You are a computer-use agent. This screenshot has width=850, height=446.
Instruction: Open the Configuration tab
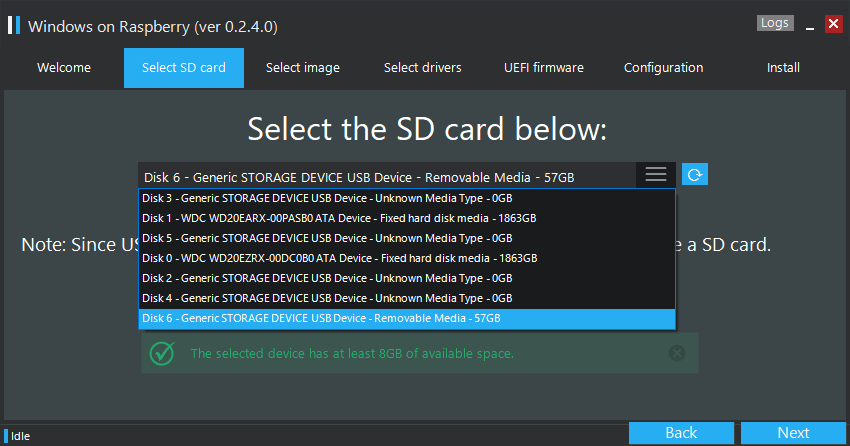(664, 68)
